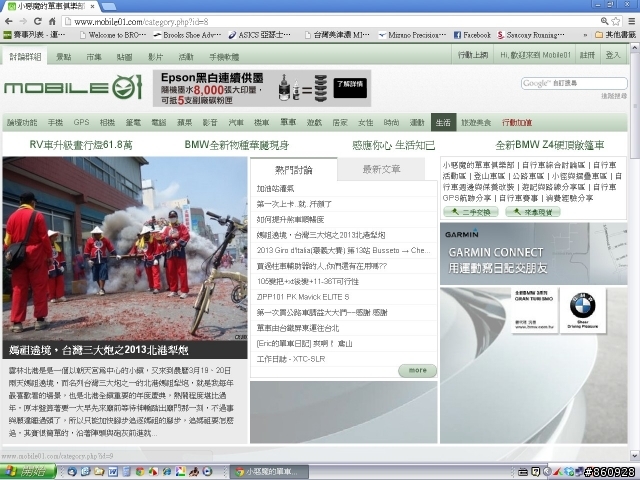Image resolution: width=640 pixels, height=480 pixels.
Task: Reload the page with the refresh icon
Action: (x=38, y=21)
